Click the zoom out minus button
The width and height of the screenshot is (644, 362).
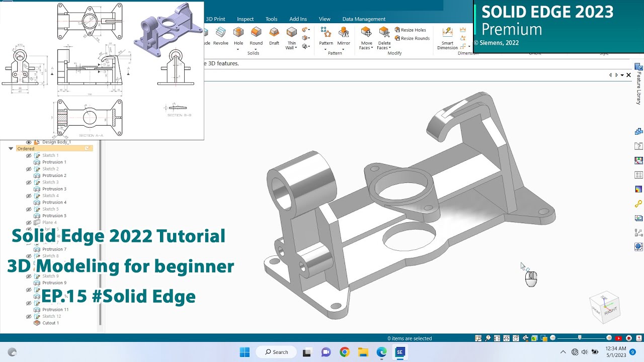click(x=553, y=338)
